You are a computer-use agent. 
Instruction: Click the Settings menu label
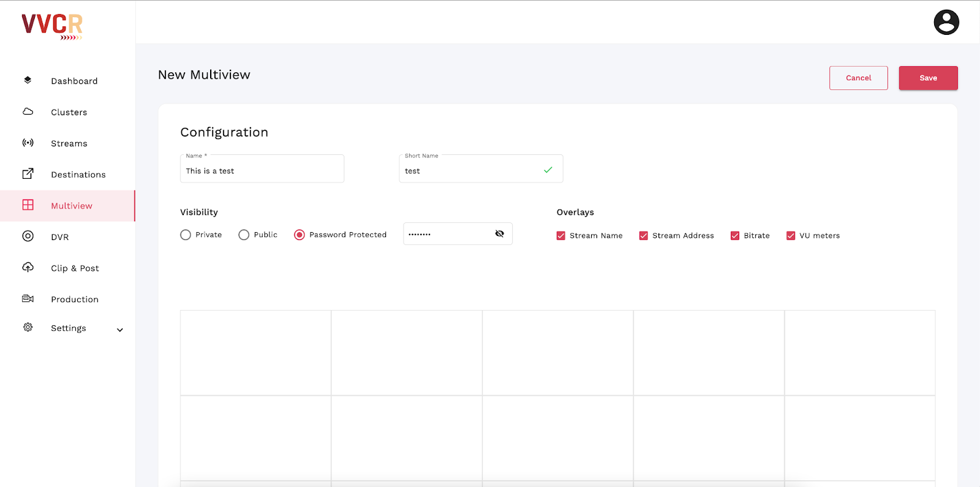pos(69,328)
